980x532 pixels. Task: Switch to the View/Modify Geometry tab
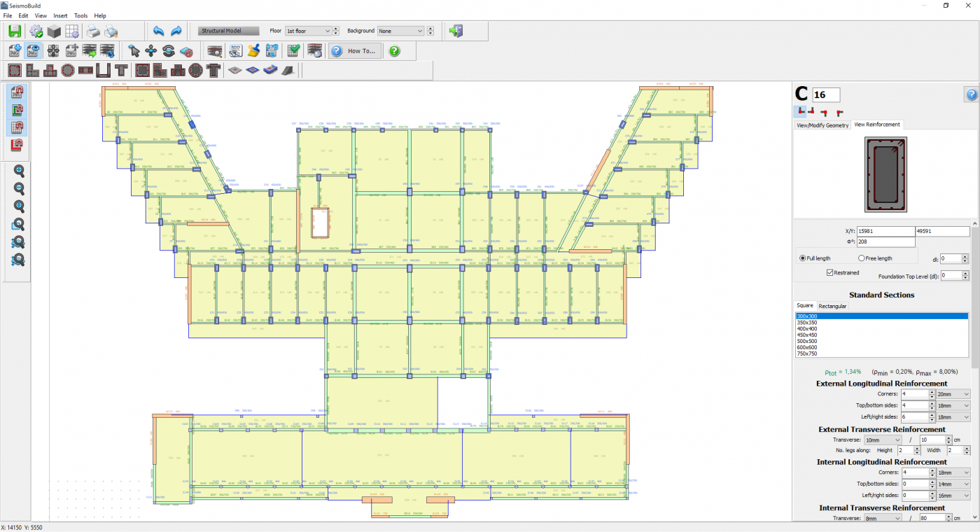(x=822, y=125)
